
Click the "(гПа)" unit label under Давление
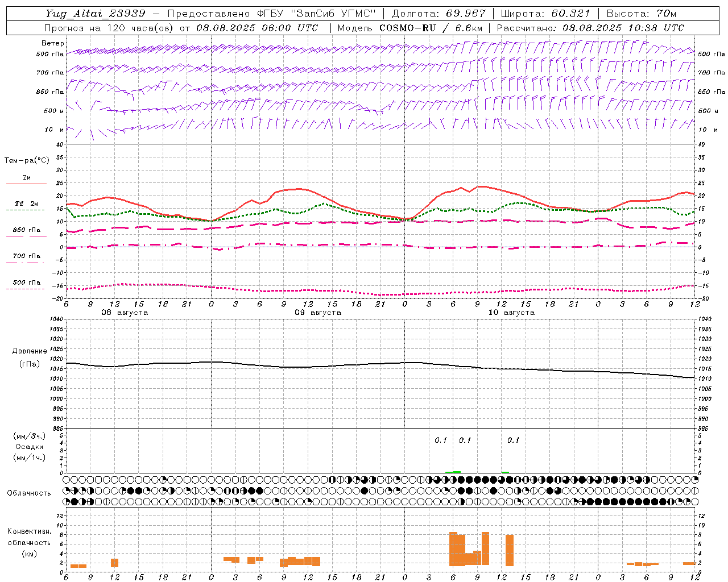tap(30, 364)
